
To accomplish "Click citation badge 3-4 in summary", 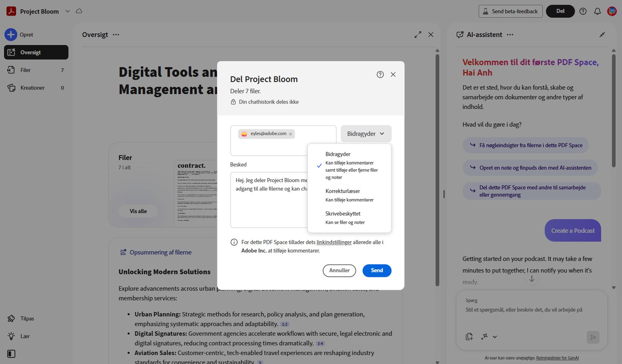I will click(320, 344).
